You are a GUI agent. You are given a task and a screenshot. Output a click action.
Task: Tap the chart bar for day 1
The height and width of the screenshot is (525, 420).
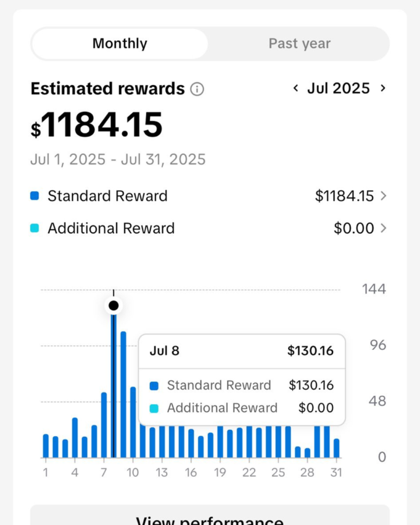[x=46, y=446]
